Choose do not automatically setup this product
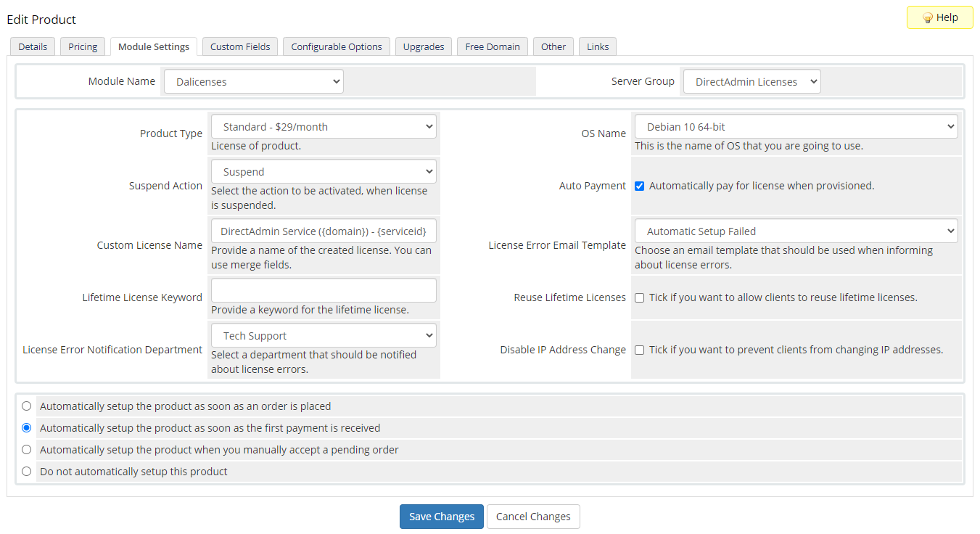This screenshot has width=980, height=534. coord(27,472)
